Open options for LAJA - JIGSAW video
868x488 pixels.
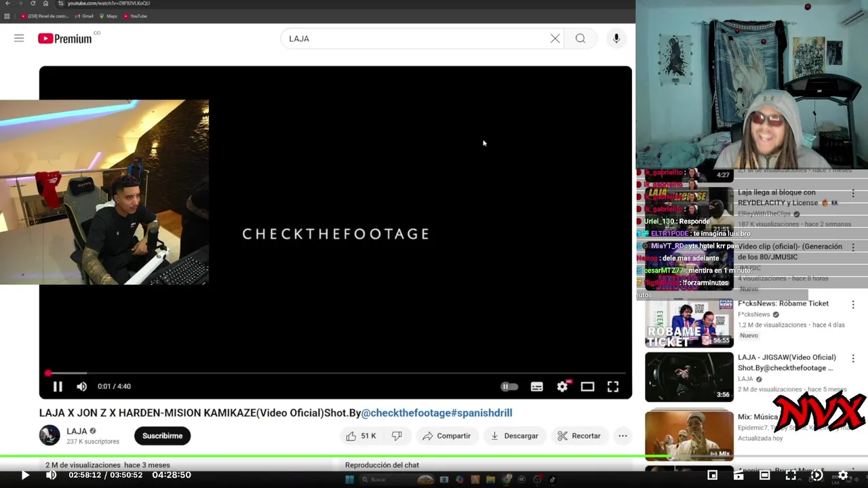pos(854,358)
